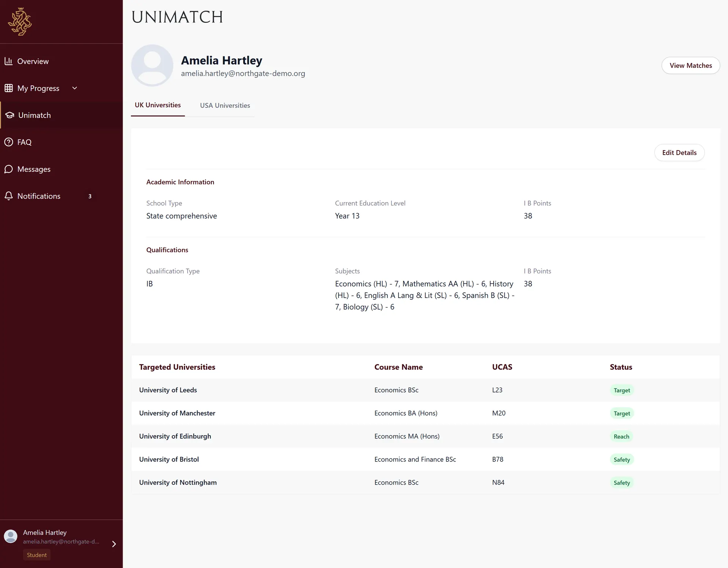Click Economics BSc course for Nottingham
The image size is (728, 568).
click(x=396, y=482)
